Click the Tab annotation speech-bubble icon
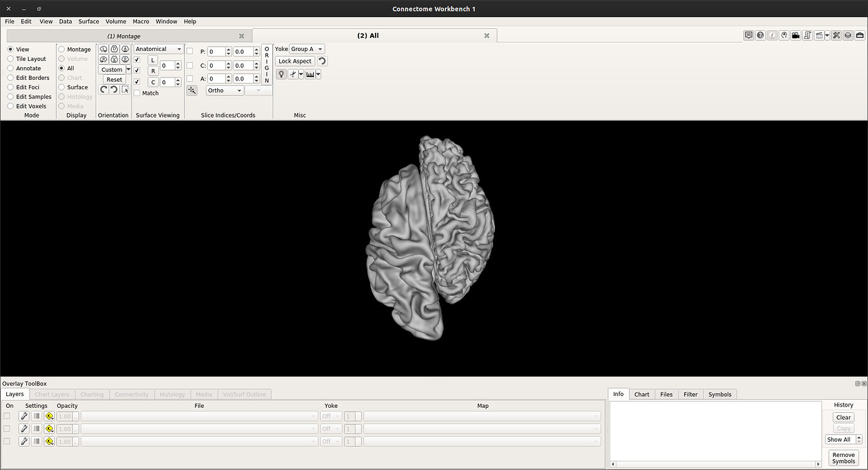 point(748,35)
